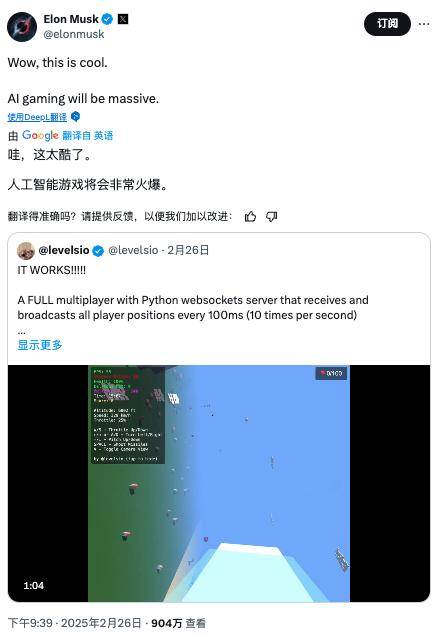Expand the quoted tweet with 显示更多

[x=40, y=345]
